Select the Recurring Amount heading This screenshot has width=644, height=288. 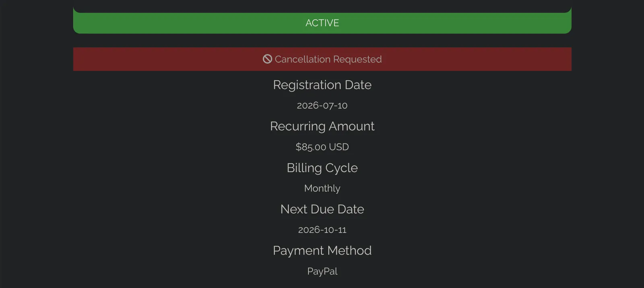point(322,126)
